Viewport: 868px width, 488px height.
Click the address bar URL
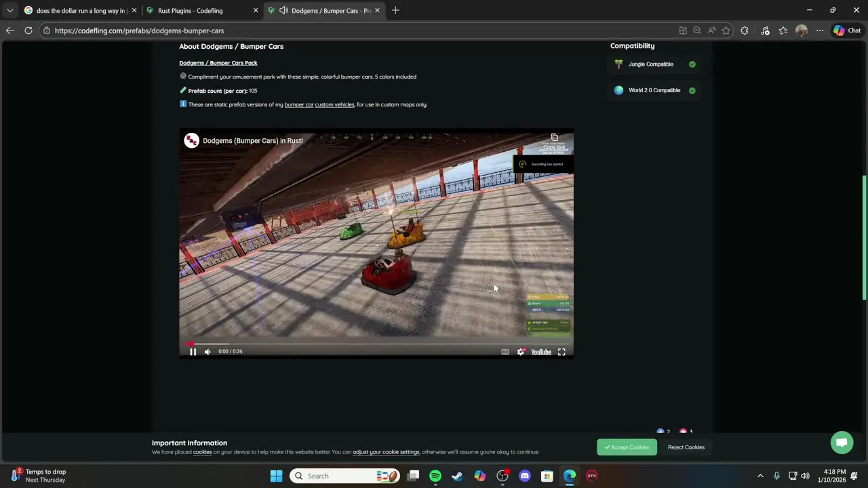point(139,30)
